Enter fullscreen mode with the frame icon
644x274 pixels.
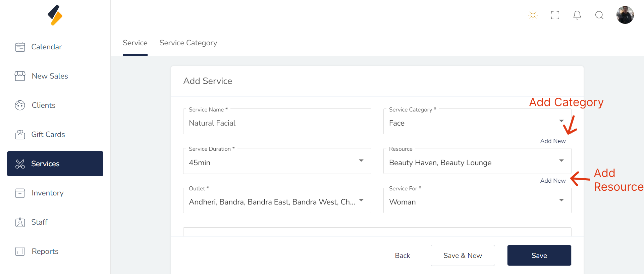555,15
